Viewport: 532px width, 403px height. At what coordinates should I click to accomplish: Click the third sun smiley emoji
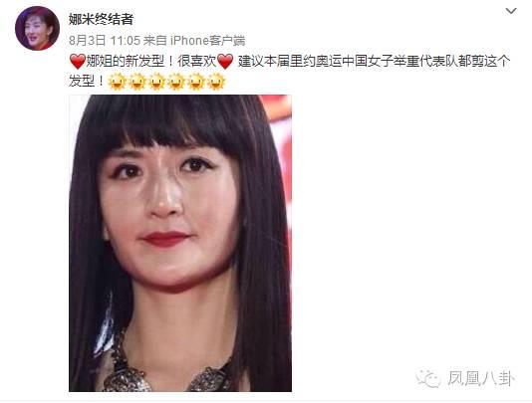pos(156,82)
